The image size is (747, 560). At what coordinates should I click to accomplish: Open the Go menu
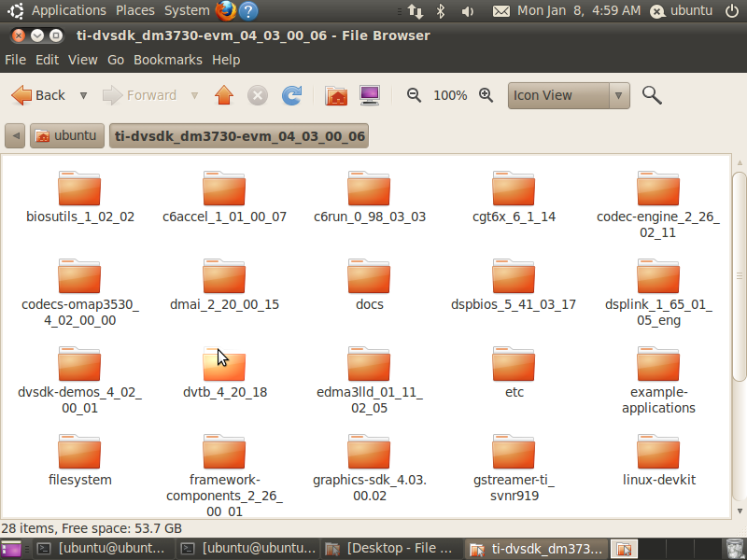116,60
